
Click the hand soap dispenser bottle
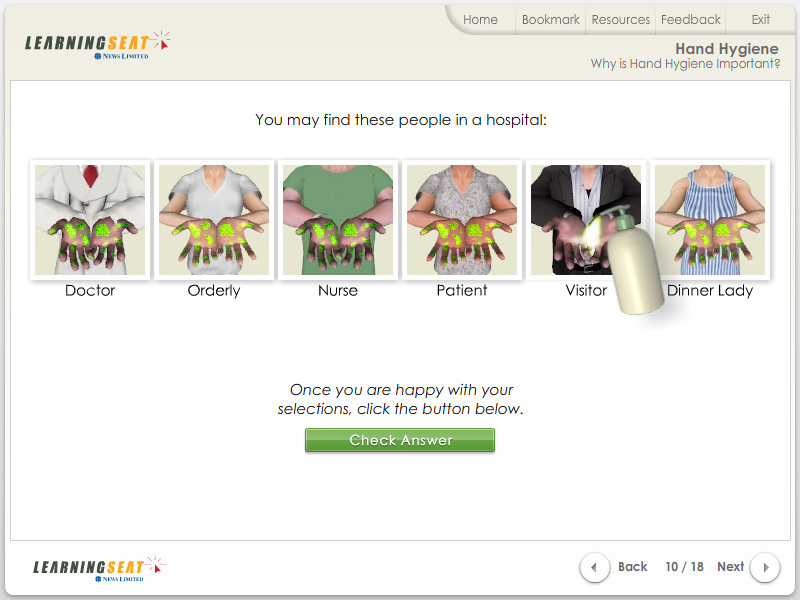point(631,261)
